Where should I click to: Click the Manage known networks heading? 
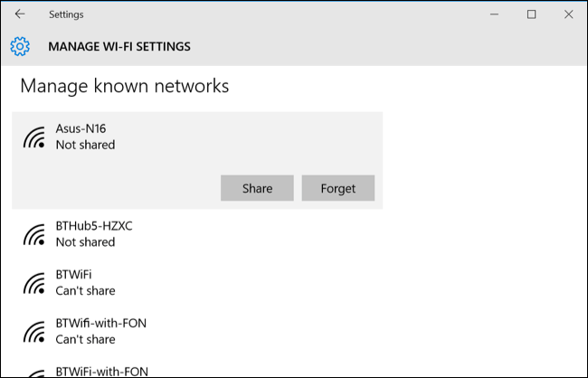point(125,86)
